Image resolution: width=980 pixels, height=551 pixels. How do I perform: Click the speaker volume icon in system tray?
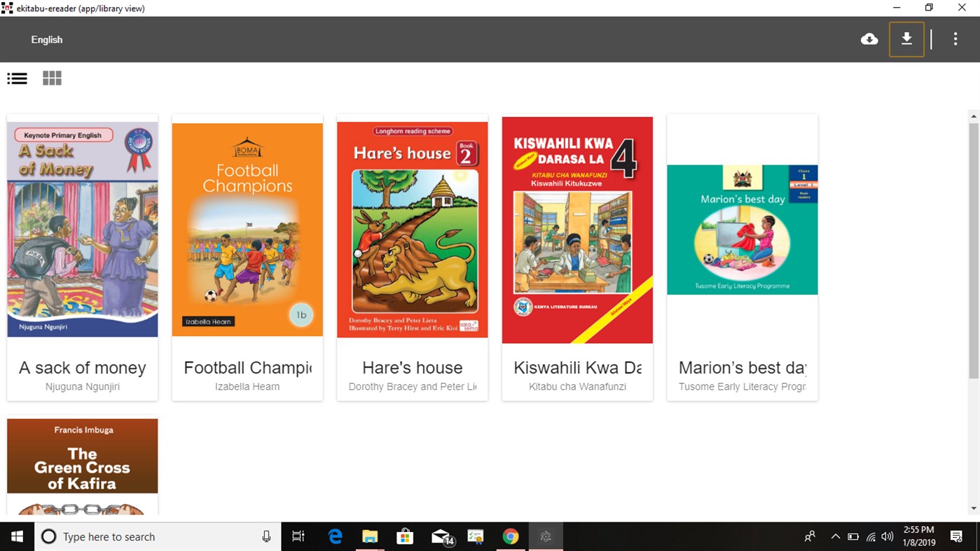pyautogui.click(x=887, y=536)
